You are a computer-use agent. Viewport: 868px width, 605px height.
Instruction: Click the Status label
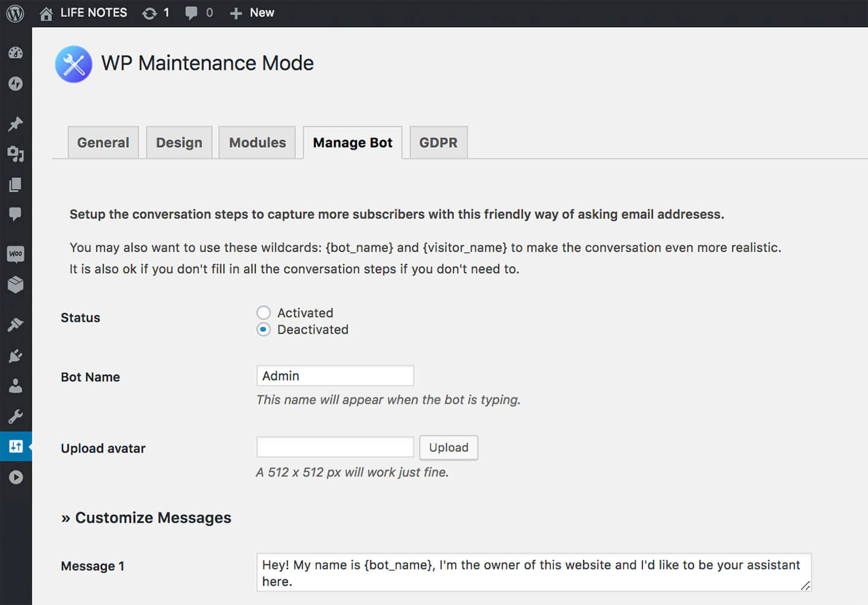coord(80,317)
